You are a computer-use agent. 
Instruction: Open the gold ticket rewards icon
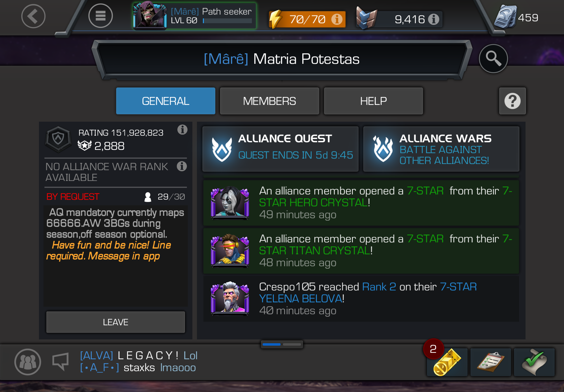point(447,362)
